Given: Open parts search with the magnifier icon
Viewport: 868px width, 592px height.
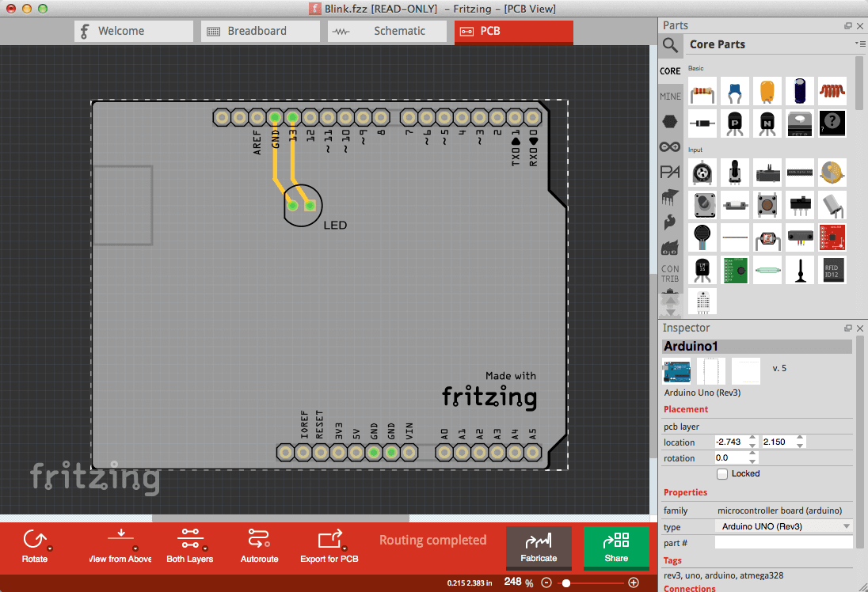Looking at the screenshot, I should tap(670, 45).
